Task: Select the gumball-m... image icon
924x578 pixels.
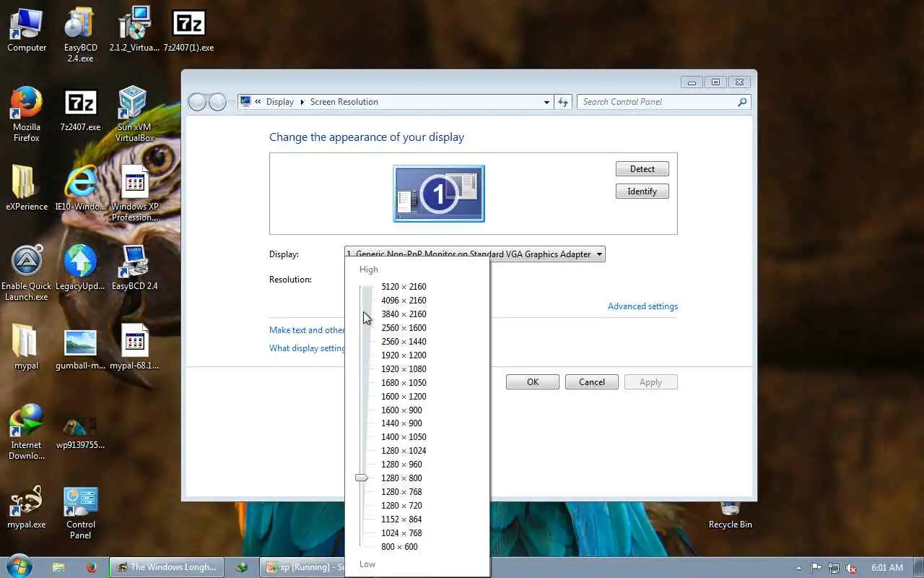Action: 81,348
